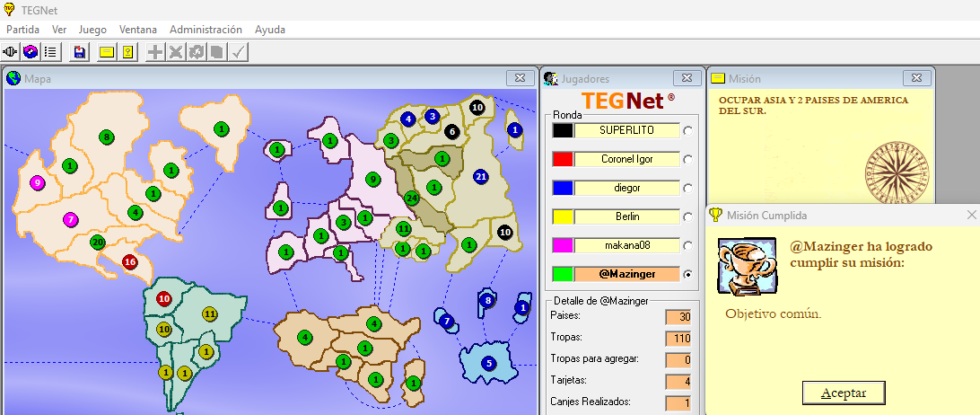Open the Administración menu
980x415 pixels.
click(206, 30)
